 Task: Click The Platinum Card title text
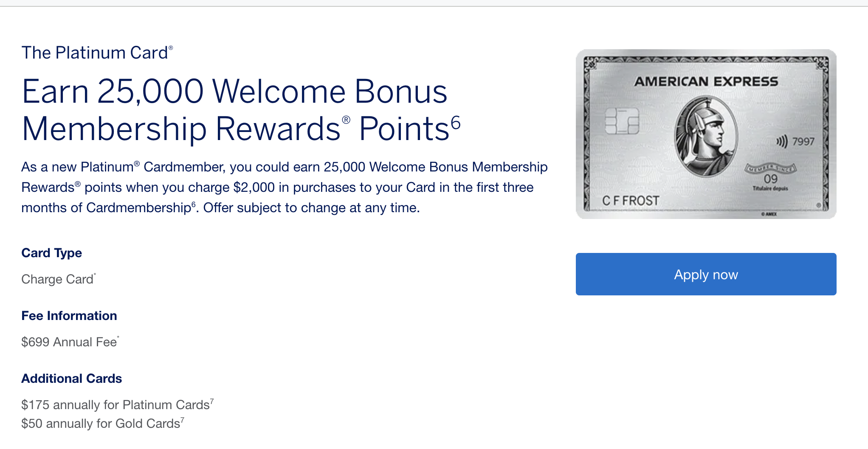(97, 53)
